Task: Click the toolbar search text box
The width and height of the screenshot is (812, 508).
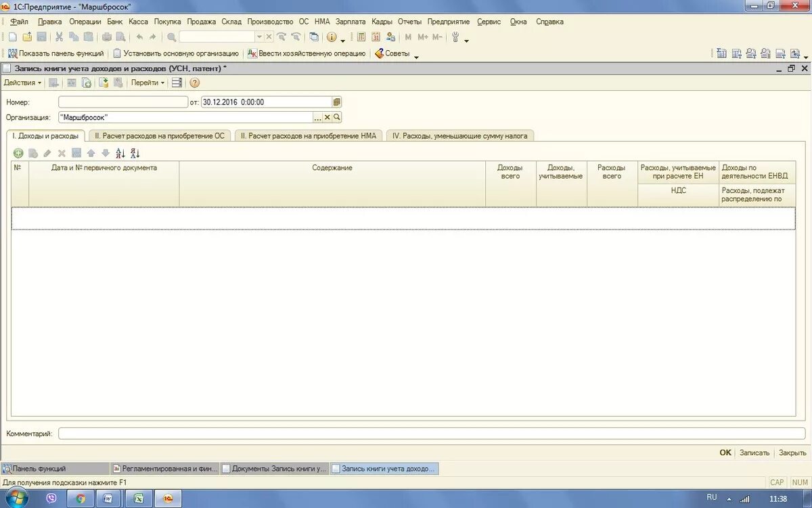Action: coord(217,37)
